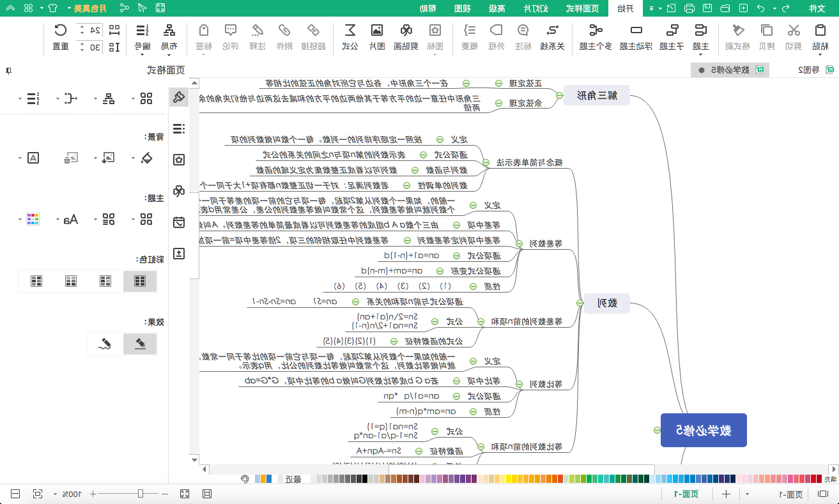Expand the Aa theme font dropdown

click(x=58, y=220)
